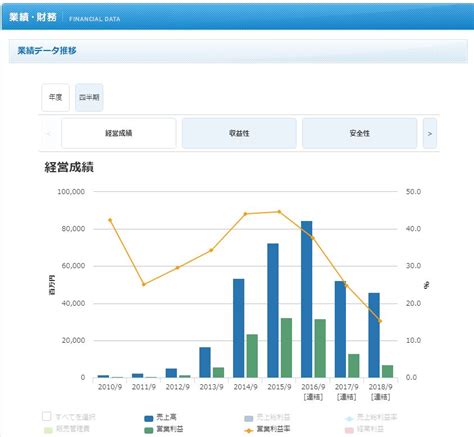Viewport: 474px width, 437px height.
Task: Enable 経常利益 series in legend
Action: [x=364, y=429]
